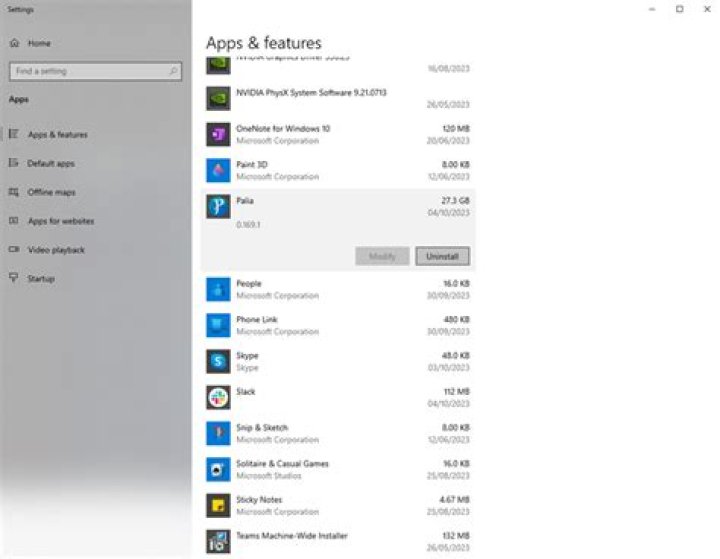Uninstall the Palia application
The width and height of the screenshot is (720, 559).
pos(442,256)
